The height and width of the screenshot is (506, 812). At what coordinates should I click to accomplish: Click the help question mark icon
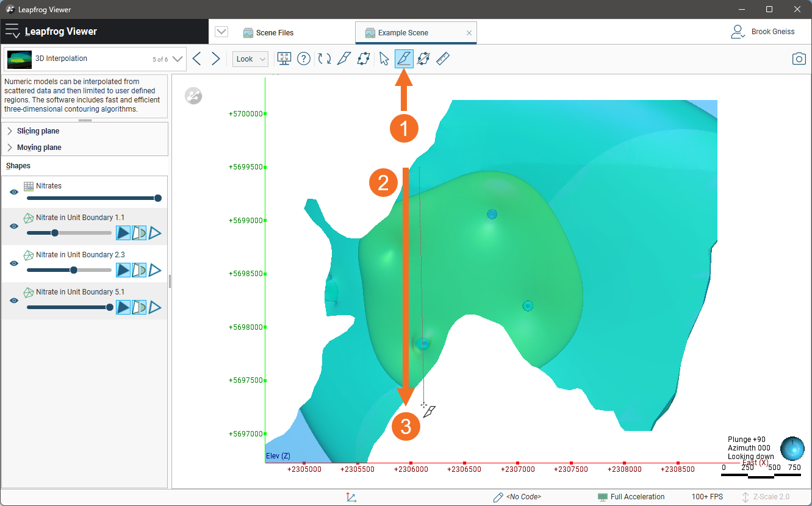point(304,59)
